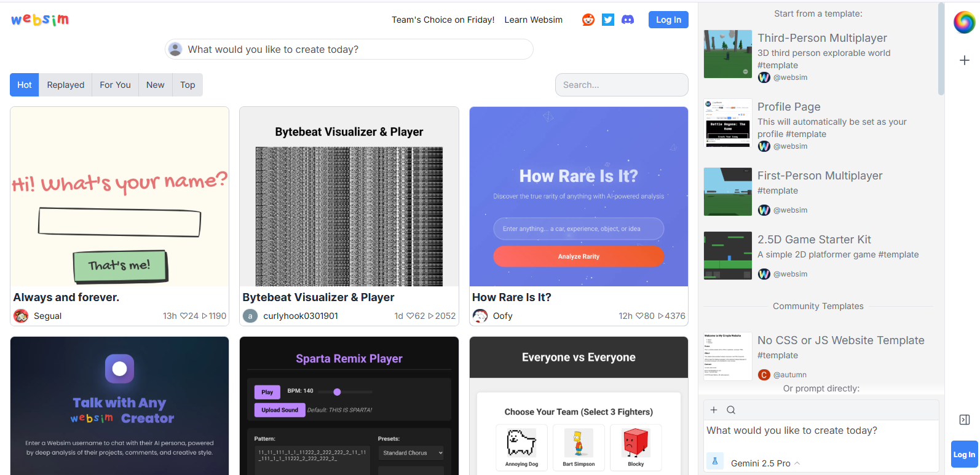The image size is (980, 475).
Task: Click the play count icon on Always and forever
Action: coord(205,316)
